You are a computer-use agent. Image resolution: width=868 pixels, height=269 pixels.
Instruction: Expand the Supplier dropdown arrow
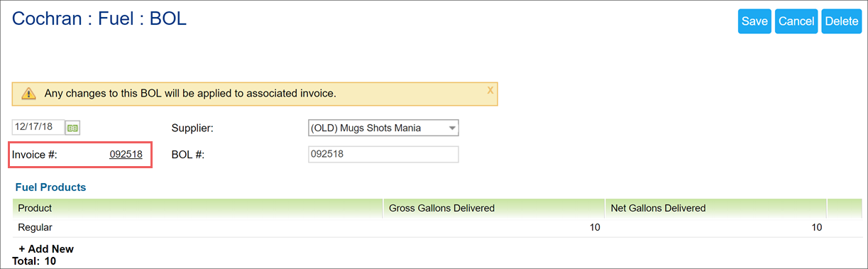pyautogui.click(x=452, y=128)
